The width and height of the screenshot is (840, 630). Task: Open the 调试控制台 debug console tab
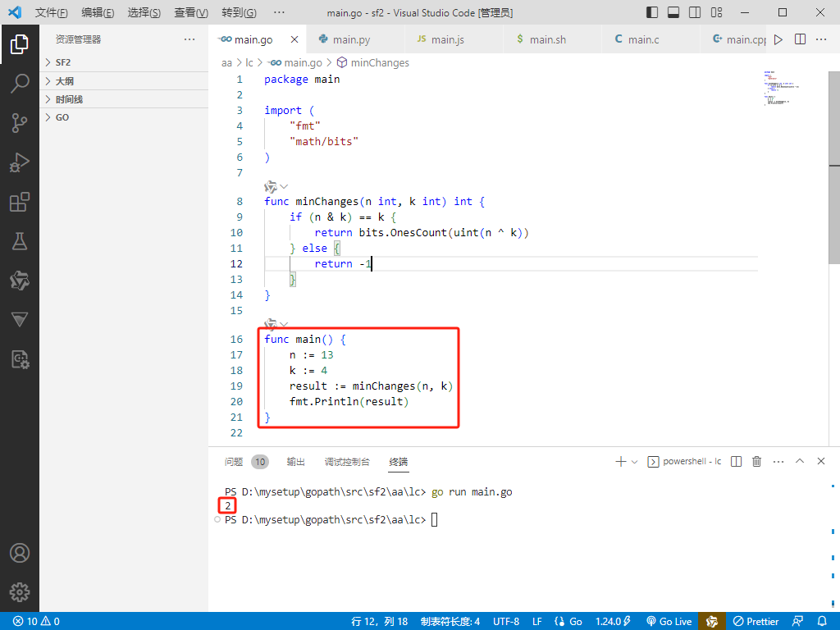pyautogui.click(x=347, y=462)
